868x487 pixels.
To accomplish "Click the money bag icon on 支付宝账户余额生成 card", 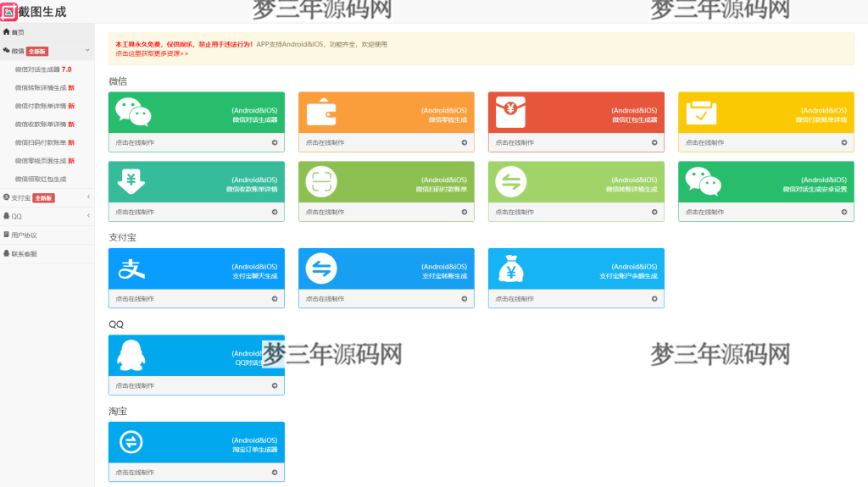I will click(510, 269).
